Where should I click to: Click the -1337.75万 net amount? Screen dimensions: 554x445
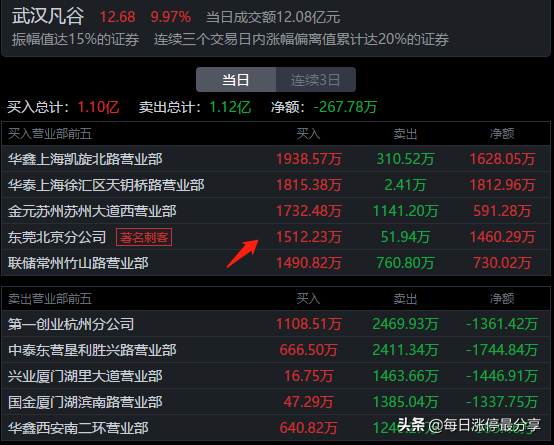click(x=502, y=402)
